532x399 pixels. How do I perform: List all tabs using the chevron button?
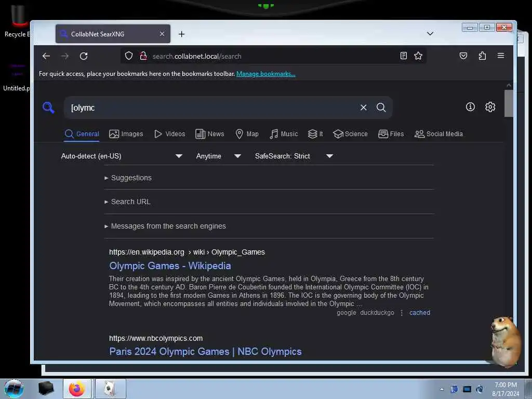[x=430, y=33]
